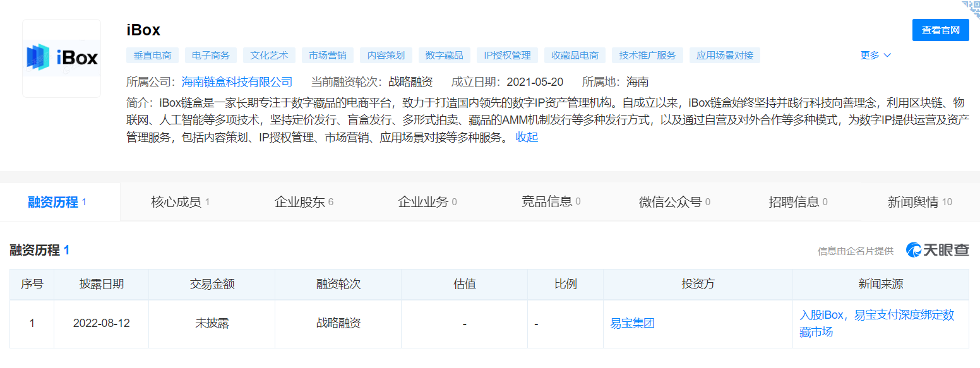Expand the 更多 tags dropdown
Image resolution: width=980 pixels, height=368 pixels.
point(875,55)
